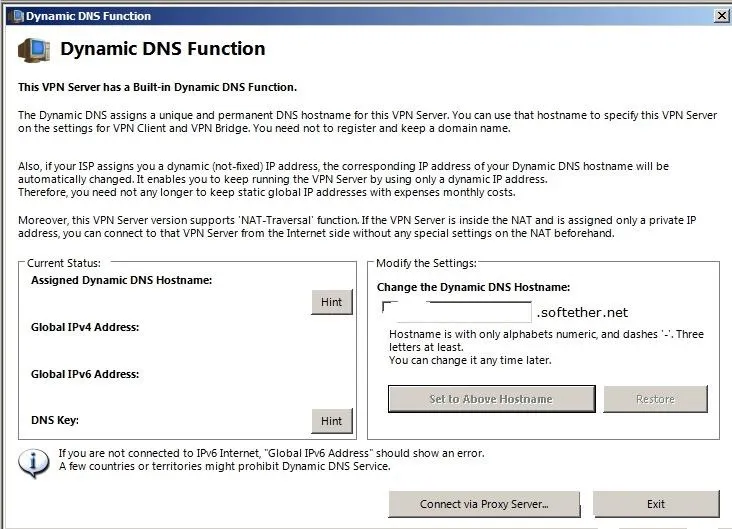Click the Set to Above Hostname button
The height and width of the screenshot is (529, 732).
click(492, 399)
